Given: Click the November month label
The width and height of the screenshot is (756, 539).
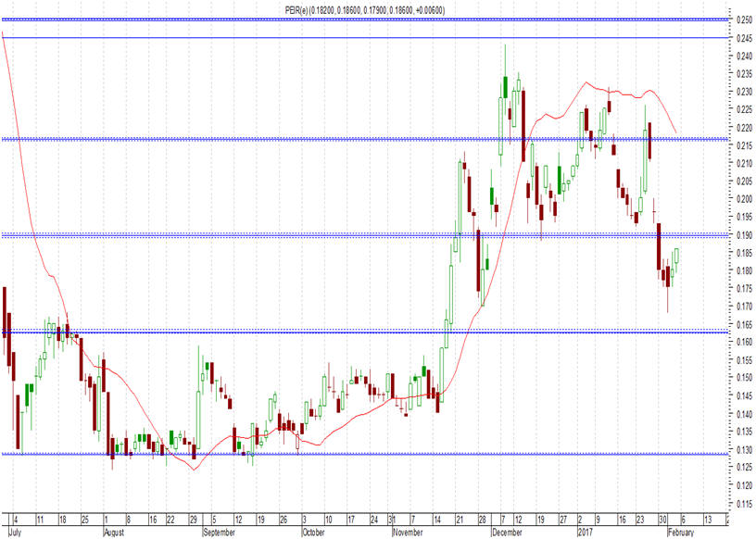Looking at the screenshot, I should [x=408, y=533].
